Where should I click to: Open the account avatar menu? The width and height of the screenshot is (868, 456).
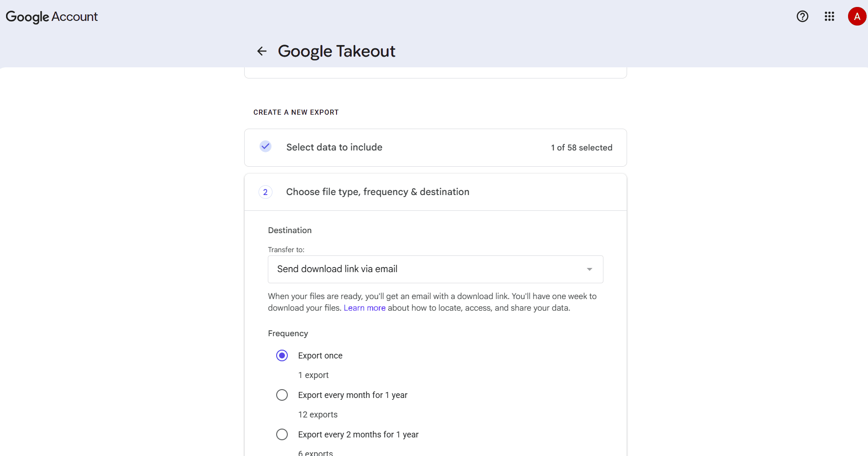click(857, 17)
